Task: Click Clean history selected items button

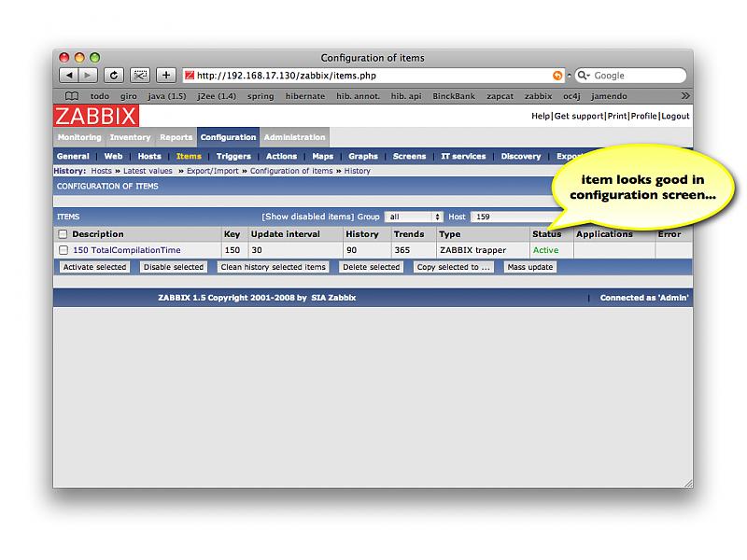Action: pos(273,267)
